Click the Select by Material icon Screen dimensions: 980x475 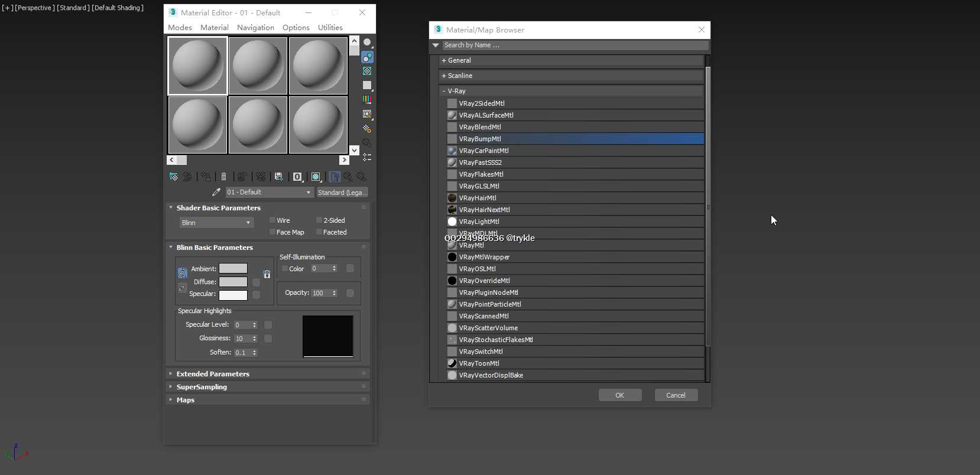367,143
